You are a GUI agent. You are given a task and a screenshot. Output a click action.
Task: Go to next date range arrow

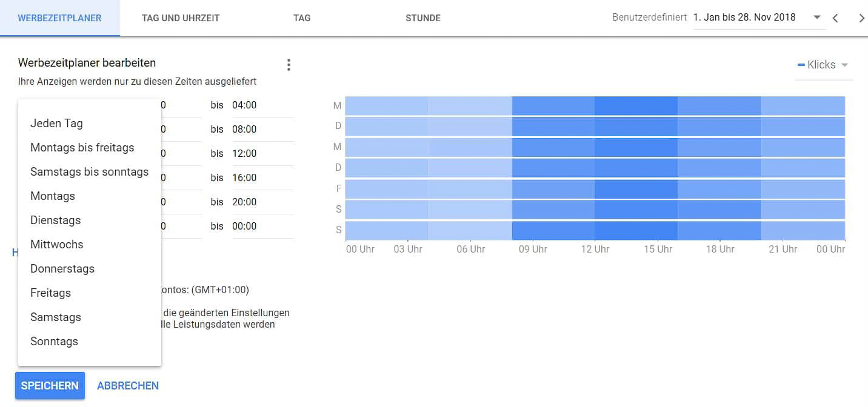coord(861,18)
